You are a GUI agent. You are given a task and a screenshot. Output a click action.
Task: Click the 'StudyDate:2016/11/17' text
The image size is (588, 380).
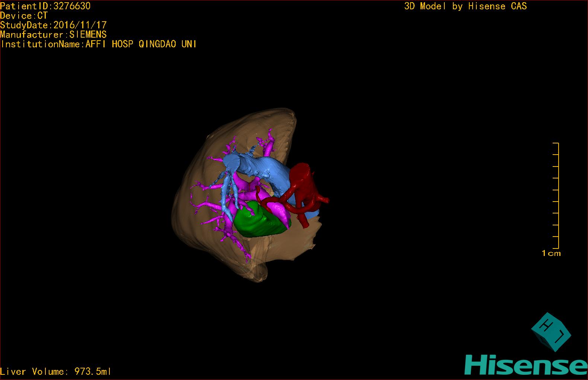53,25
